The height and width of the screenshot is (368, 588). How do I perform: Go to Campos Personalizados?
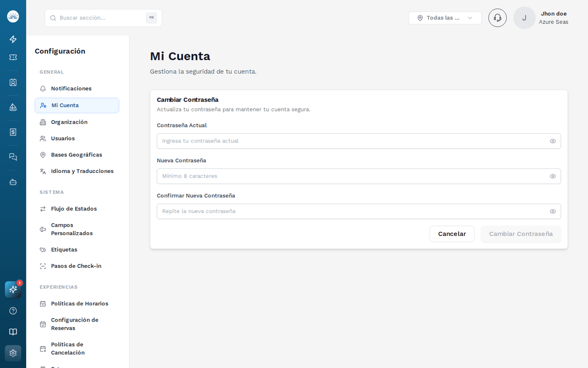tap(77, 229)
